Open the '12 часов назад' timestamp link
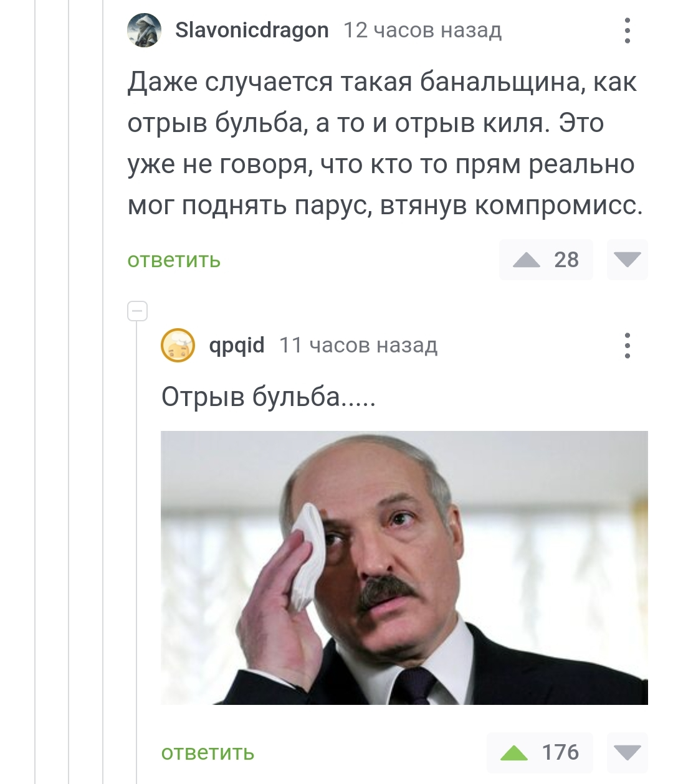 pyautogui.click(x=422, y=30)
